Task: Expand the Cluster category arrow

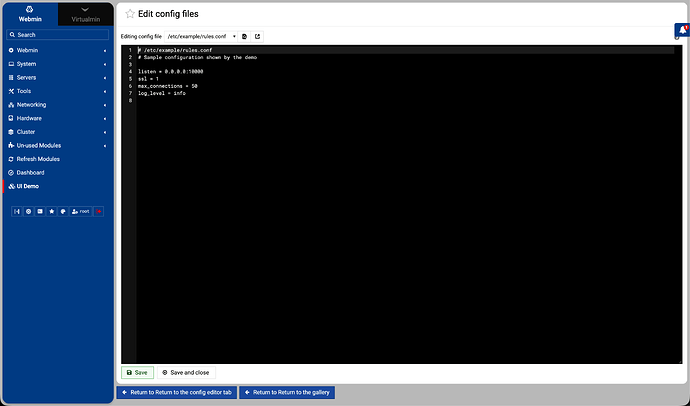Action: click(x=105, y=132)
